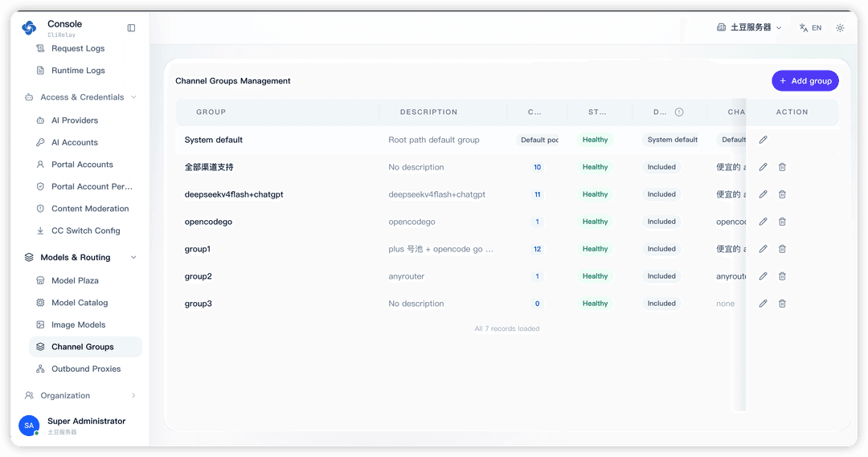Open Portal Account Per... page
868x457 pixels.
(x=92, y=186)
